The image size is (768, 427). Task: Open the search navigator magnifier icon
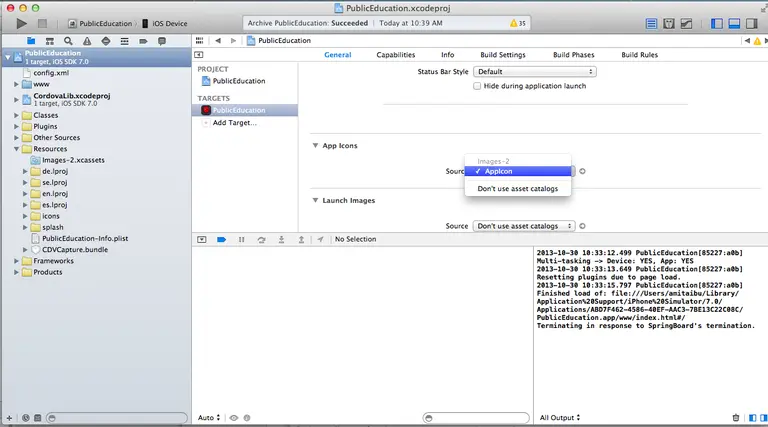(x=68, y=41)
